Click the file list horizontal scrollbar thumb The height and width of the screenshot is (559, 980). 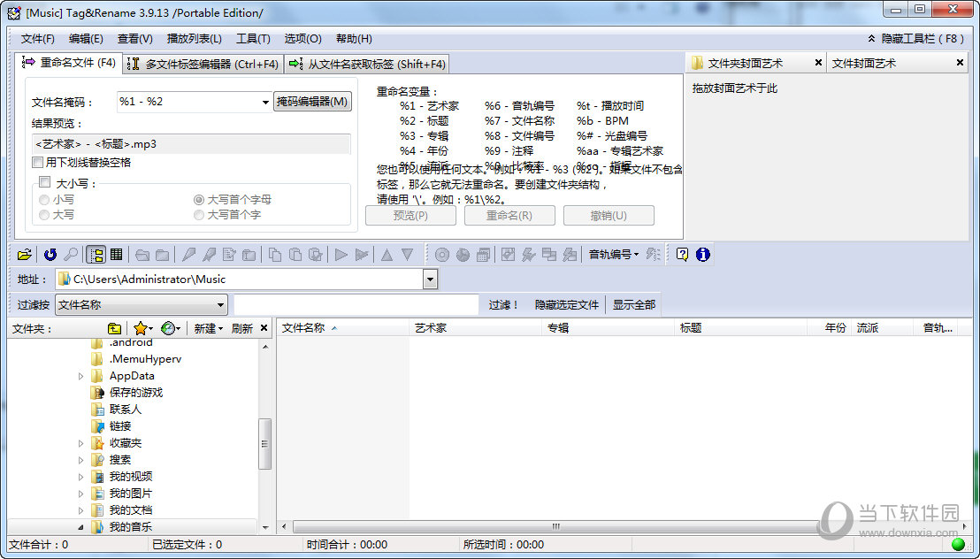coord(555,527)
